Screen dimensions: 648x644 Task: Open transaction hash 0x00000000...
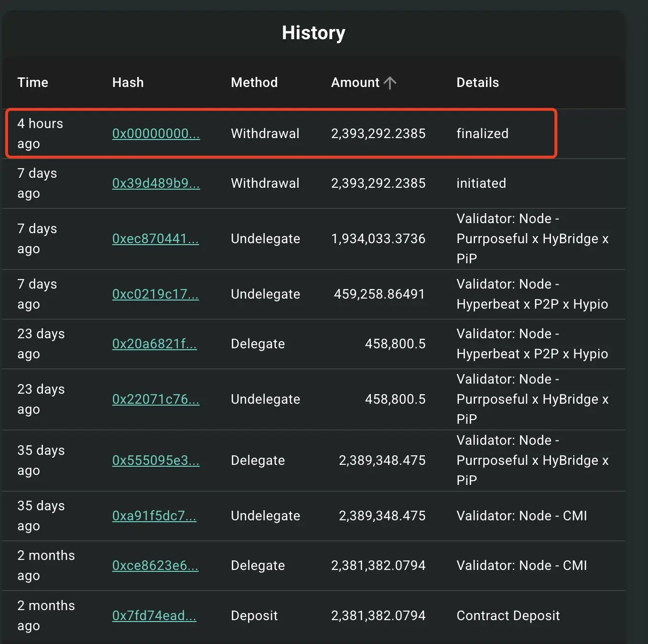pos(156,134)
